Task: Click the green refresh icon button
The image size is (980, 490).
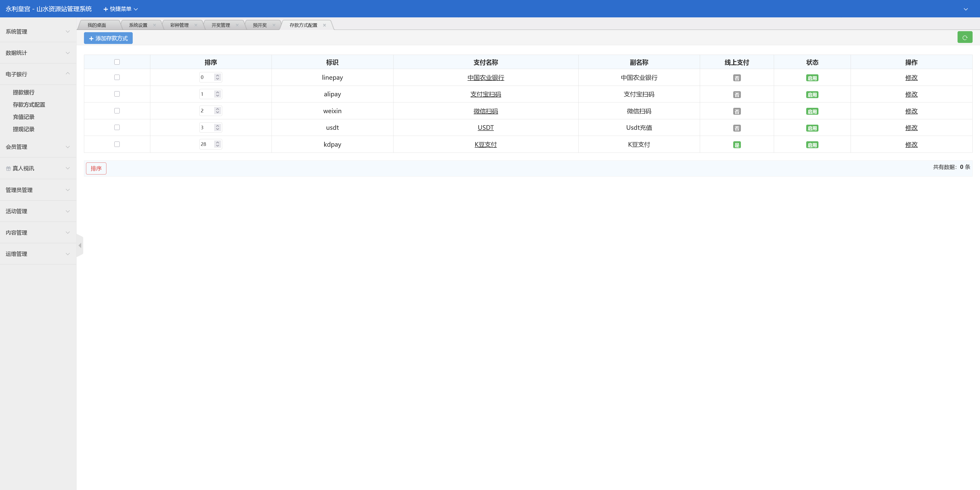Action: pos(964,37)
